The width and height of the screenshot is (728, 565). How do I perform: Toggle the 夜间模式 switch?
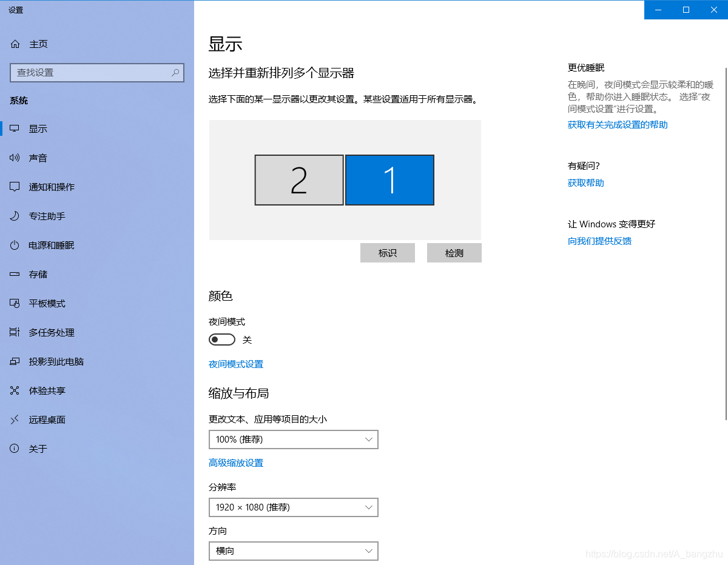click(x=222, y=340)
